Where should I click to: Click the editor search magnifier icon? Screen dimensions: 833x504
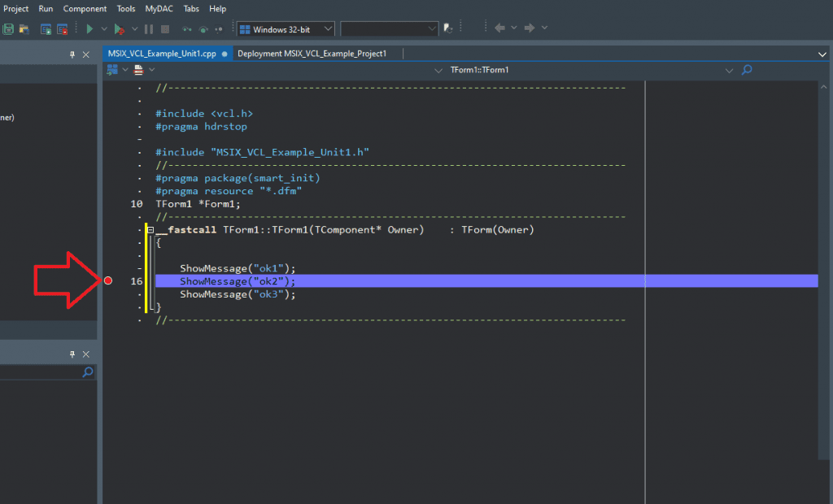tap(747, 70)
